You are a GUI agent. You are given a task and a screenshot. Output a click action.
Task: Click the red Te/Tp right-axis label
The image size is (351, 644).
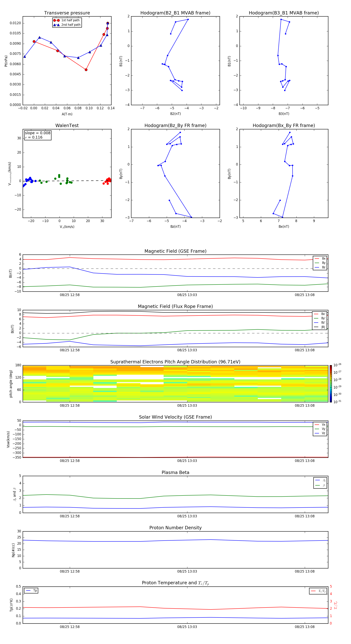point(336,605)
